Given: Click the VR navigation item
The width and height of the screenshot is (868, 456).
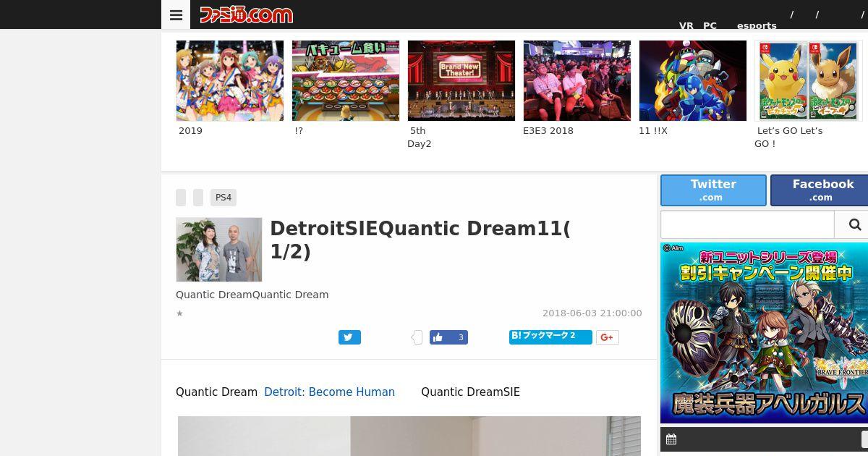Looking at the screenshot, I should coord(686,25).
